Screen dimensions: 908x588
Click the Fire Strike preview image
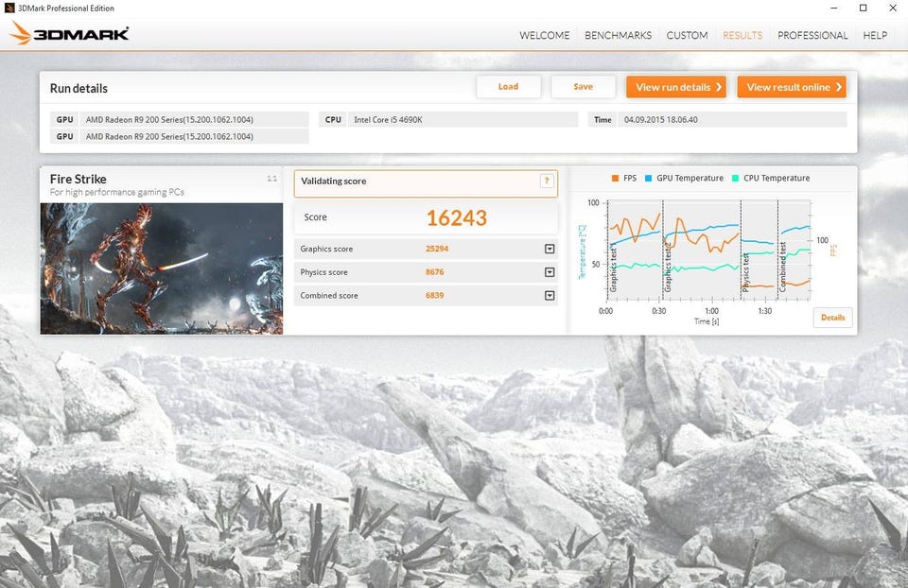pyautogui.click(x=162, y=268)
